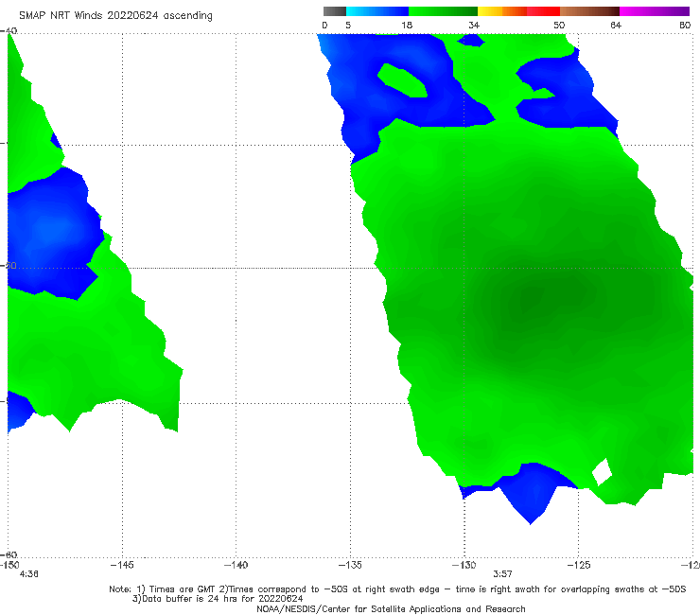Click the green island inside the top blue region
The image size is (700, 615).
[402, 80]
